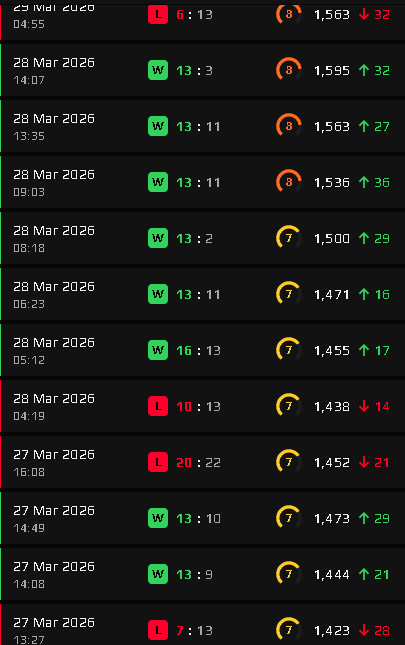Click the red L badge for the 6 : 13 match

pyautogui.click(x=158, y=15)
